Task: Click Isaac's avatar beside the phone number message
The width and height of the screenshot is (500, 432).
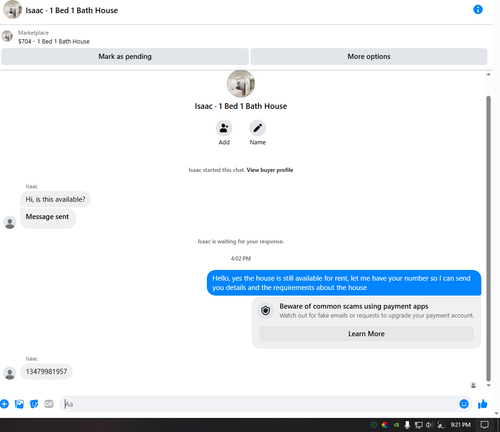Action: click(10, 373)
